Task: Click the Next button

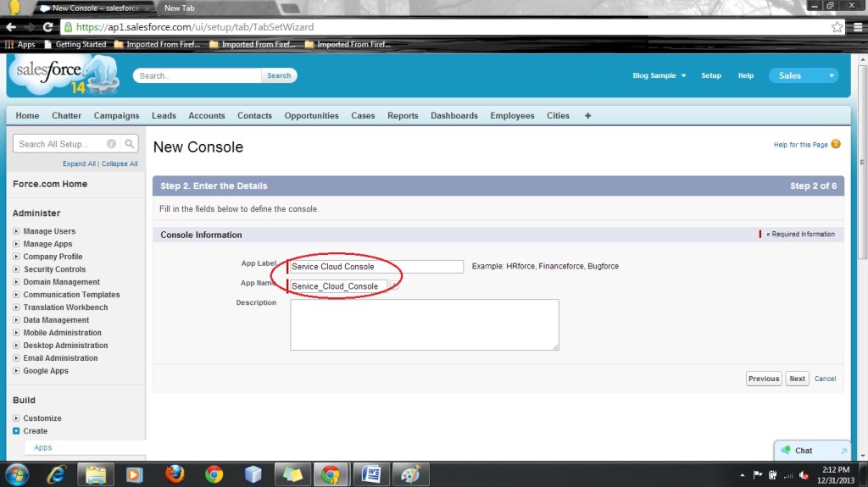Action: click(797, 379)
